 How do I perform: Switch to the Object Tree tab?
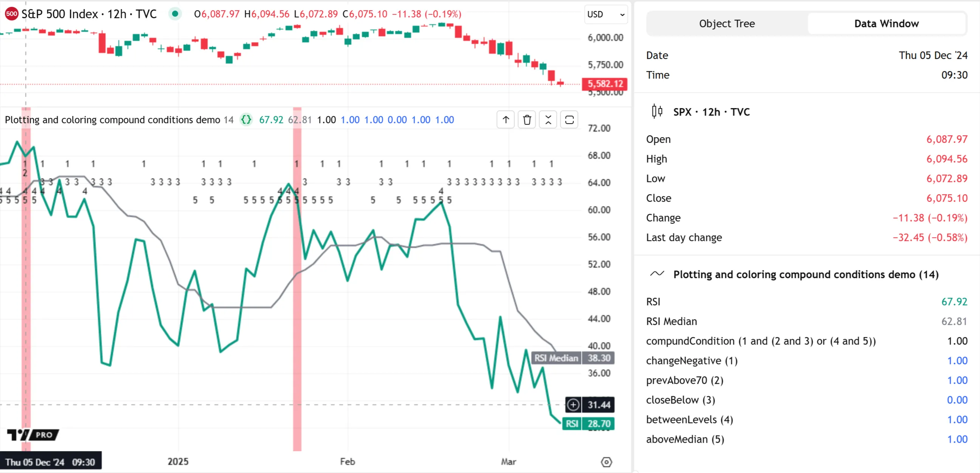(x=727, y=23)
